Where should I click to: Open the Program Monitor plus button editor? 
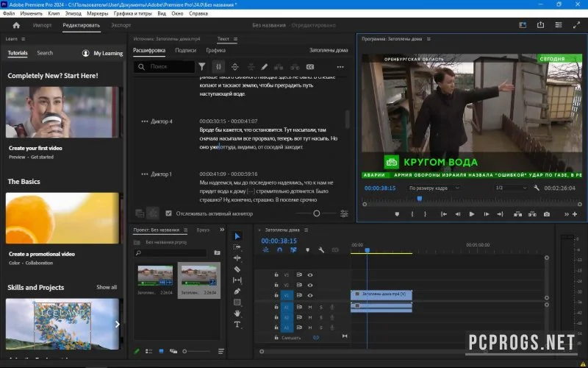point(575,214)
